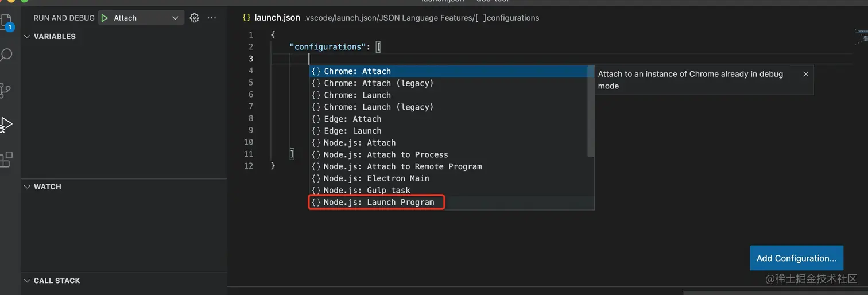Open the debug views more actions menu
The image size is (868, 295).
coord(212,18)
